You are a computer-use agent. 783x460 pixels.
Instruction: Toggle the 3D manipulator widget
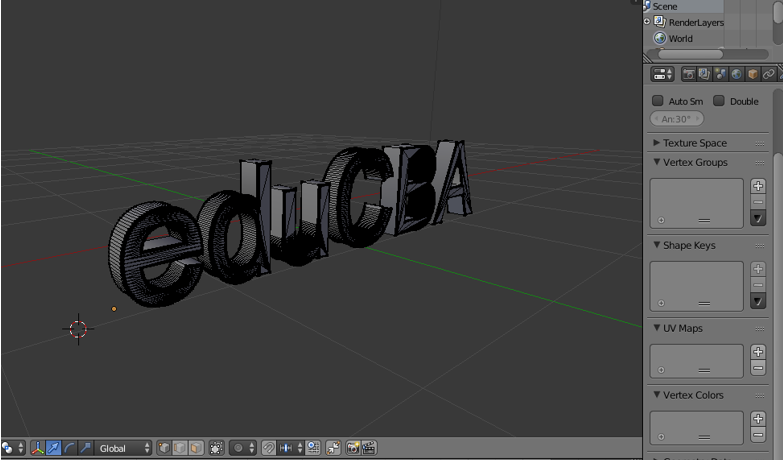38,448
